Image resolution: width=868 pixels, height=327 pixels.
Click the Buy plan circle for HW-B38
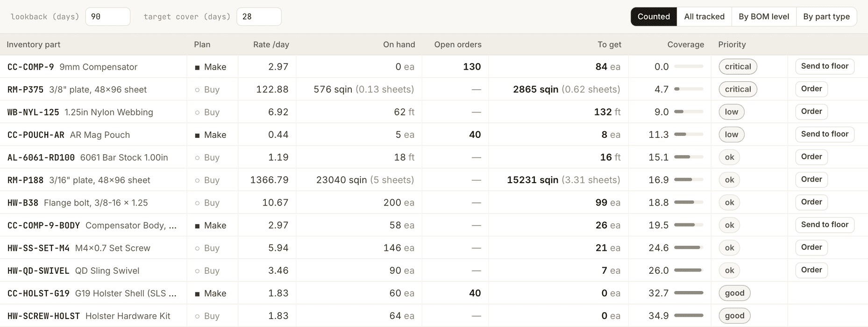pyautogui.click(x=197, y=203)
